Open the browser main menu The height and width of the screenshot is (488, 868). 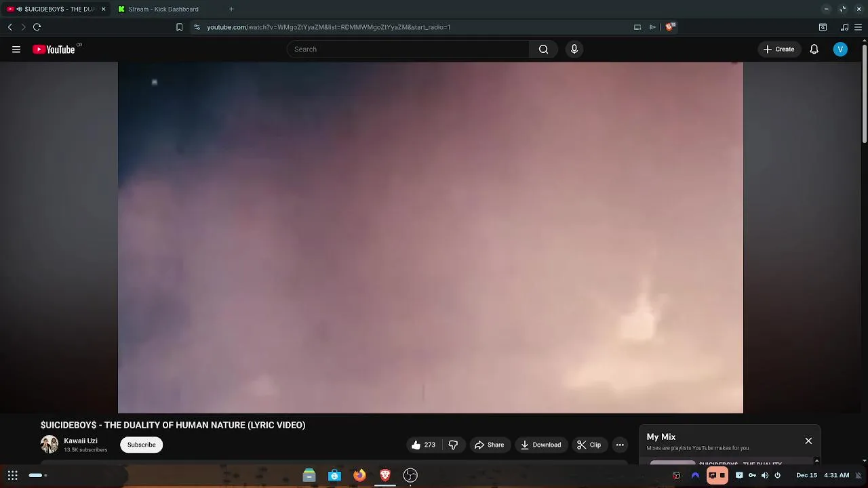859,27
